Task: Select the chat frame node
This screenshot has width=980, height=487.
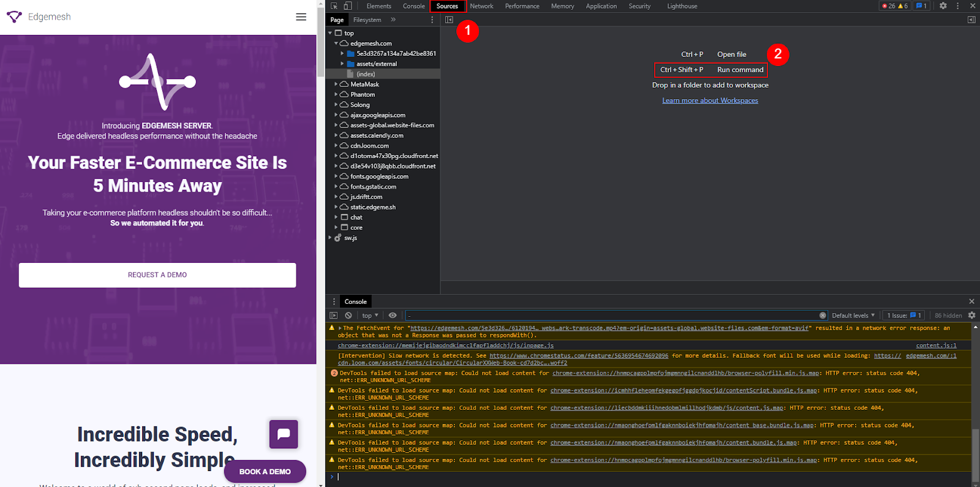Action: click(x=356, y=217)
